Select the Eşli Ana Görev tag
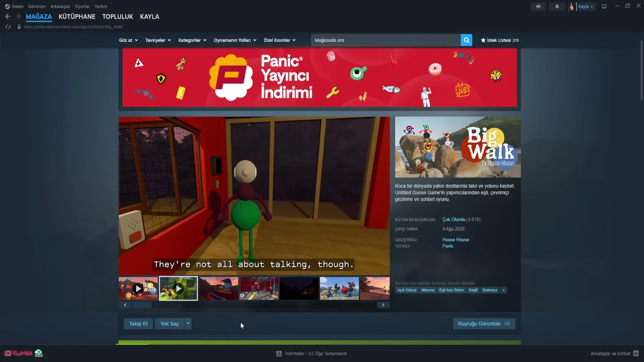Viewport: 644px width, 362px height. 452,290
